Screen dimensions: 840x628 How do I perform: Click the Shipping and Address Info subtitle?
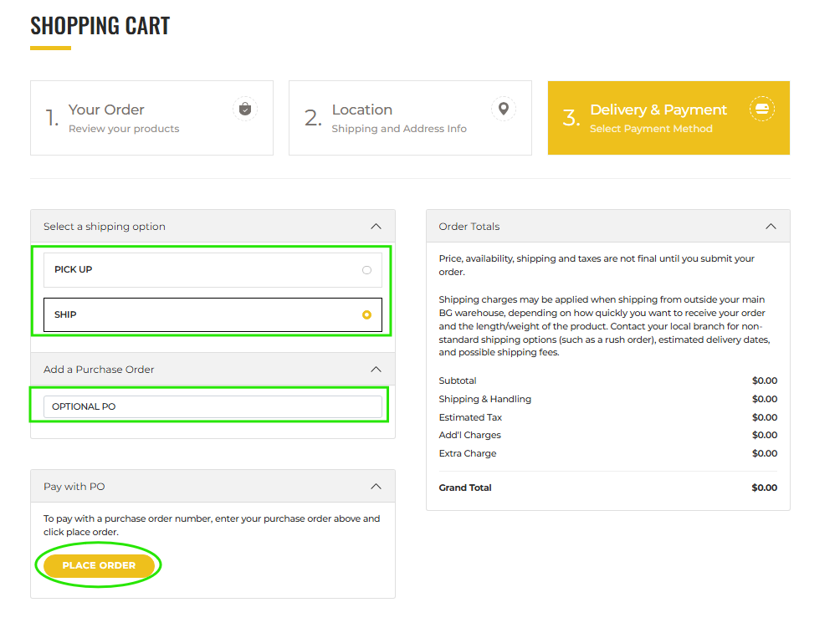[399, 129]
